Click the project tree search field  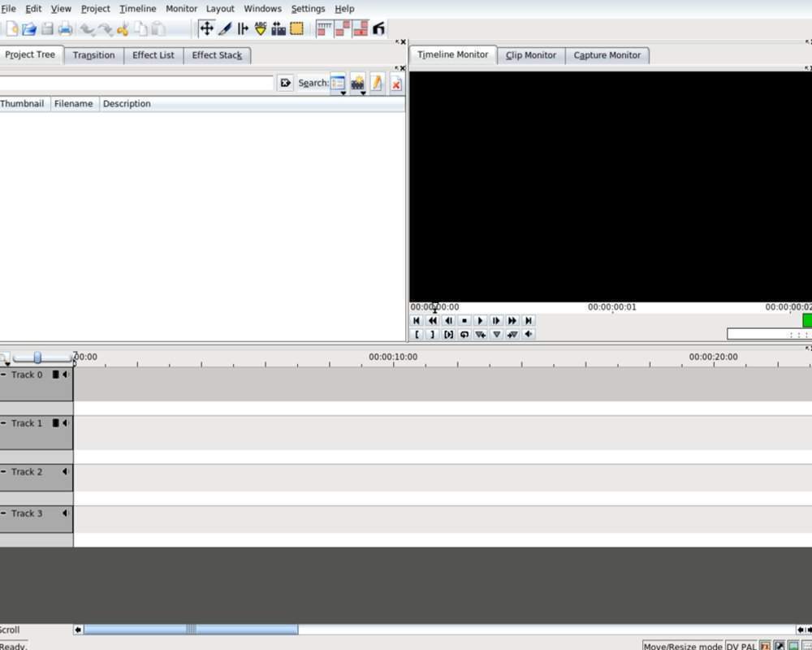(136, 83)
